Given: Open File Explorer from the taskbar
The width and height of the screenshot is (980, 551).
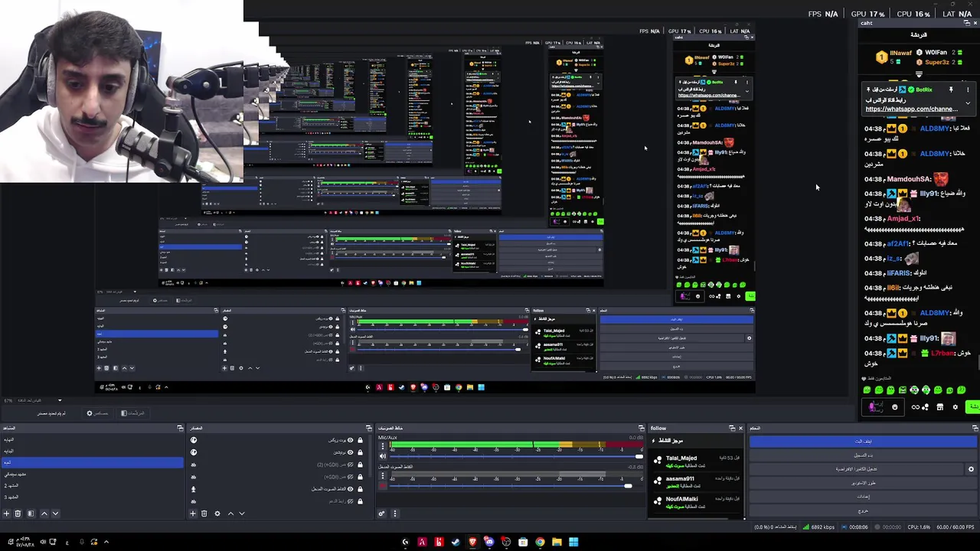Looking at the screenshot, I should point(557,542).
